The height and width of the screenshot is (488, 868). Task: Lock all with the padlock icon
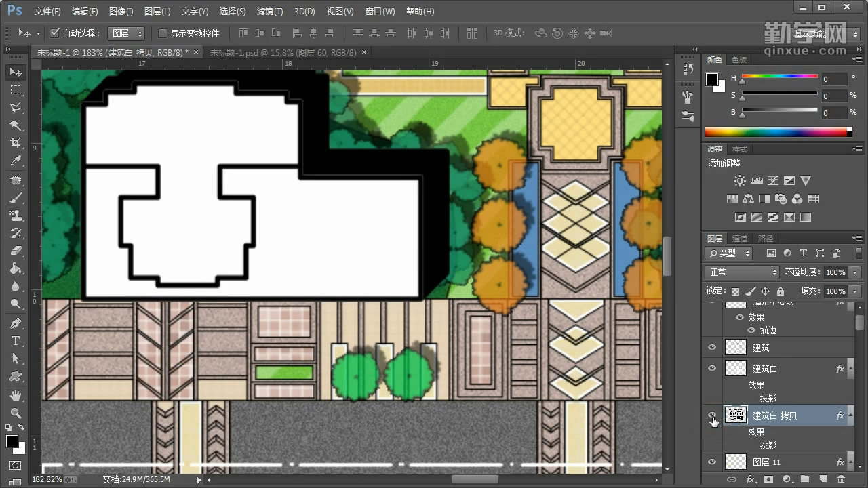[781, 291]
